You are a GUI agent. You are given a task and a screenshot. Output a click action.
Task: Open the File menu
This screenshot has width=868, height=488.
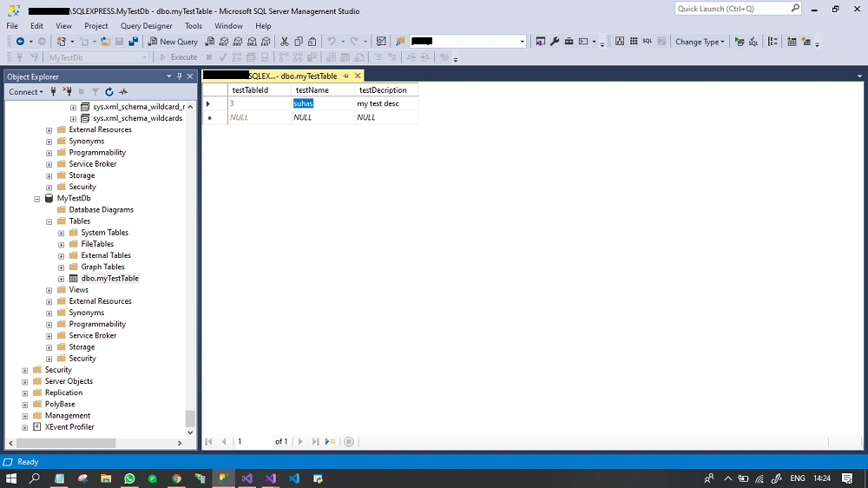click(x=12, y=26)
